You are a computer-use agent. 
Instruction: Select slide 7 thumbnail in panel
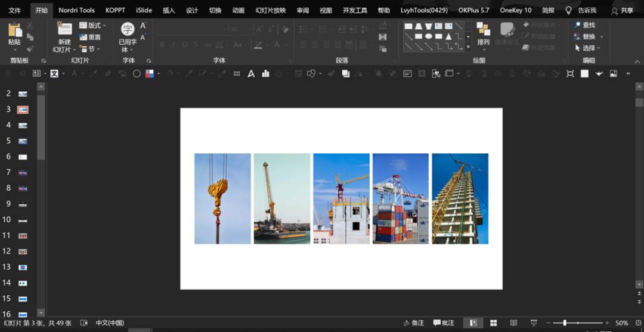click(x=23, y=173)
